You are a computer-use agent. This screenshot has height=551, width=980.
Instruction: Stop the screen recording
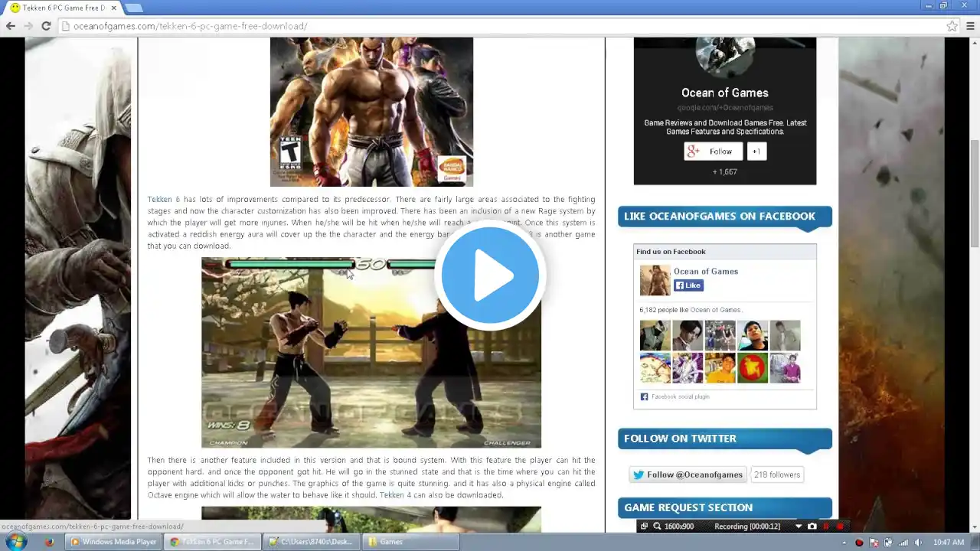pyautogui.click(x=840, y=527)
